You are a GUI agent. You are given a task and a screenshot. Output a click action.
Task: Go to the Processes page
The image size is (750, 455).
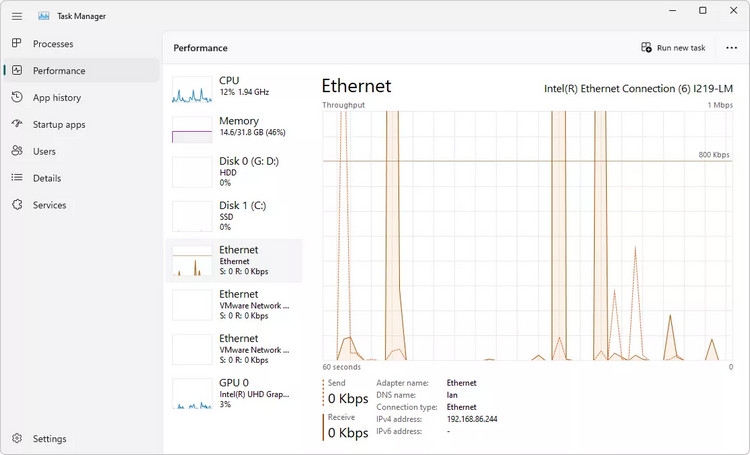pyautogui.click(x=82, y=44)
